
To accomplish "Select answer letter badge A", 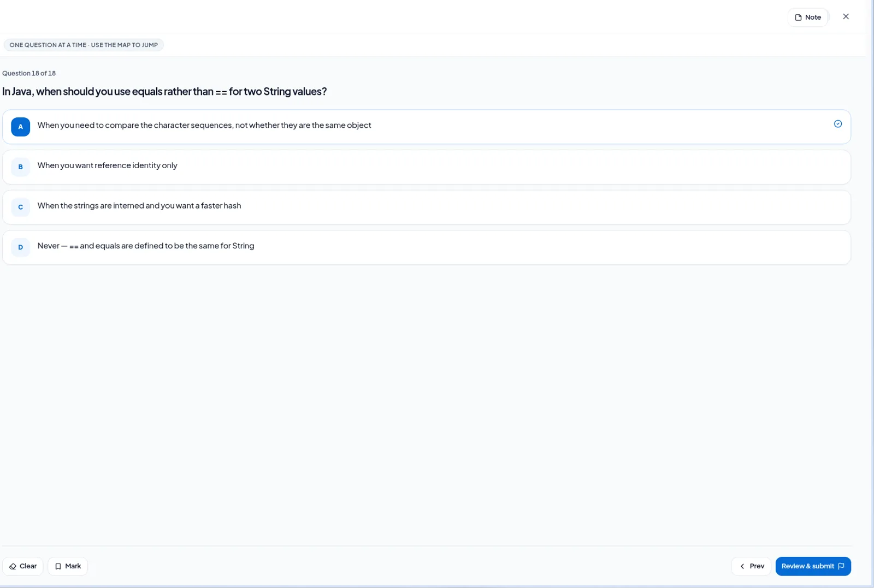I will (x=21, y=127).
